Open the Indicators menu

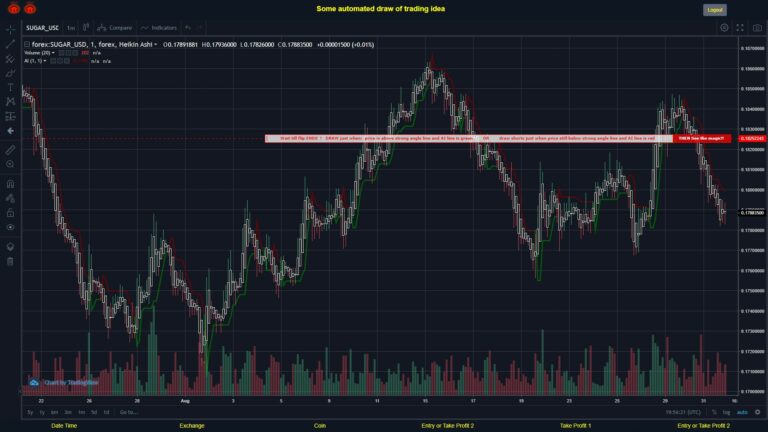tap(159, 28)
